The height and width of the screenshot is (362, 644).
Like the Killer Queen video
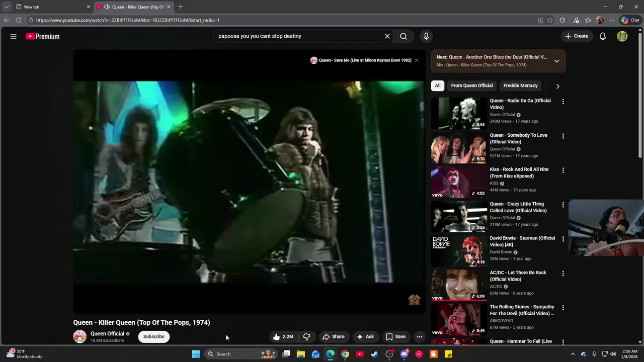point(283,337)
